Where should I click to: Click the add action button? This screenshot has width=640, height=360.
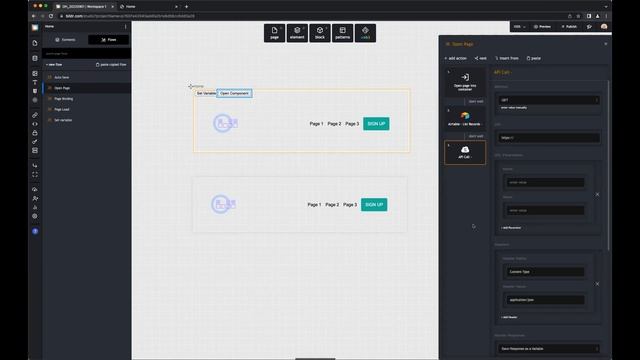pyautogui.click(x=456, y=58)
